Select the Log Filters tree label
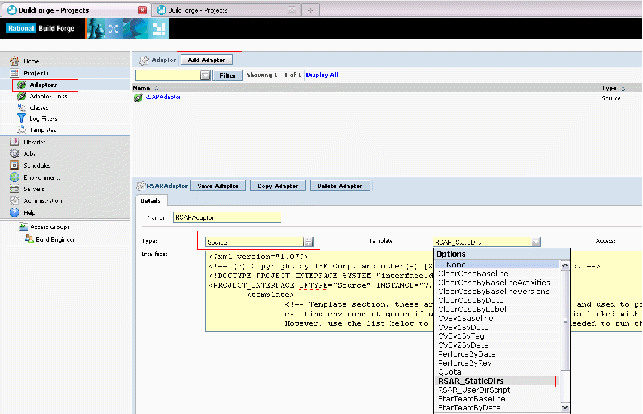 click(43, 119)
